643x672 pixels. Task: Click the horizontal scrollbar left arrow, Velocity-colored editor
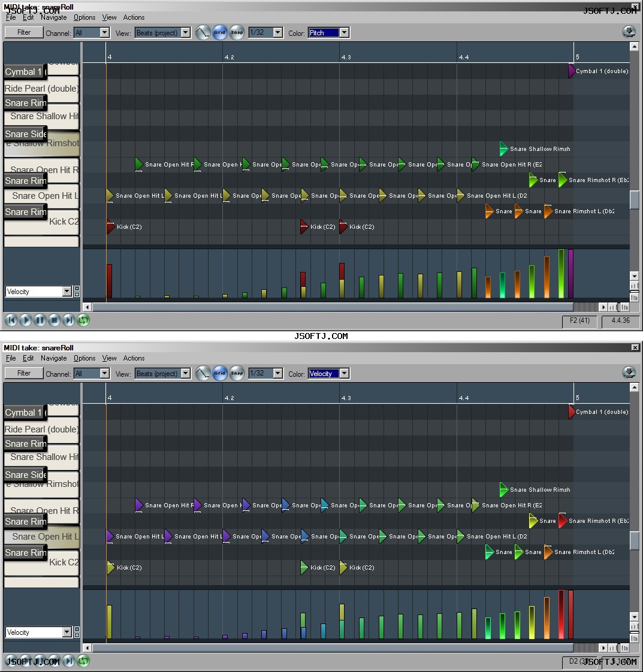(x=87, y=647)
